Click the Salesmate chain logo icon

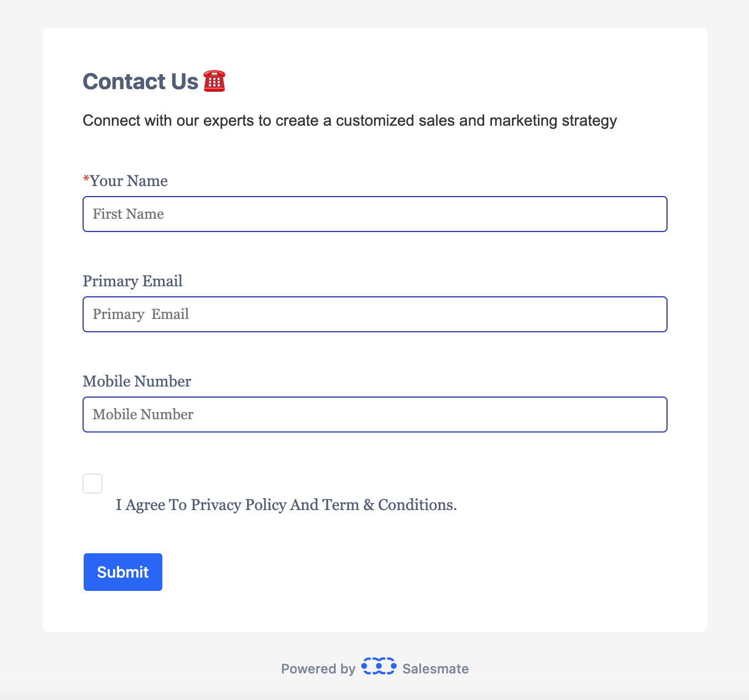379,666
